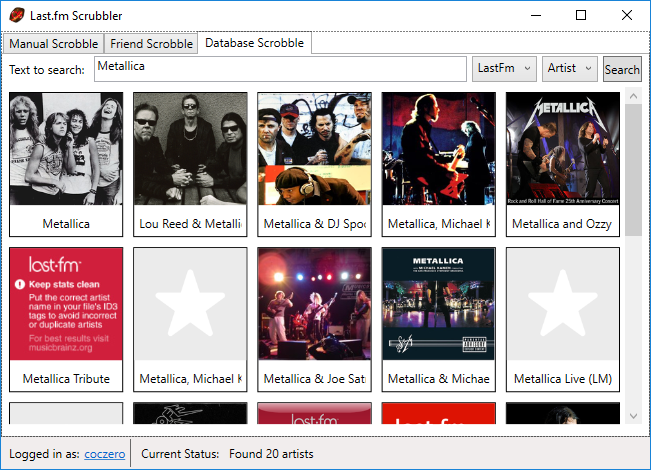Click the Metallica and Ozzy name label
Image resolution: width=651 pixels, height=470 pixels.
pyautogui.click(x=562, y=224)
